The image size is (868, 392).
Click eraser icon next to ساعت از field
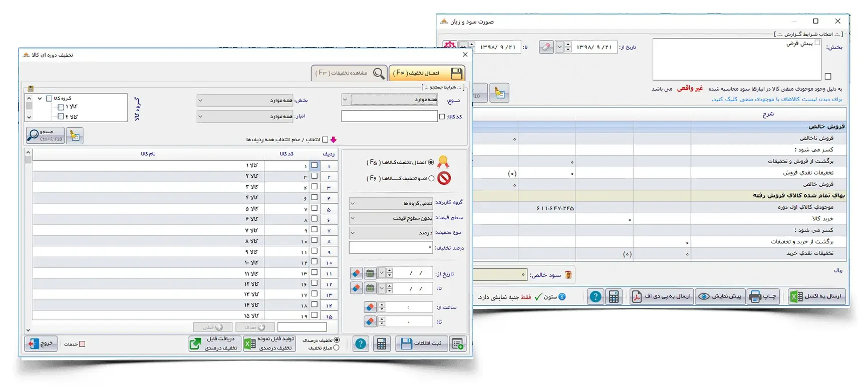point(370,307)
